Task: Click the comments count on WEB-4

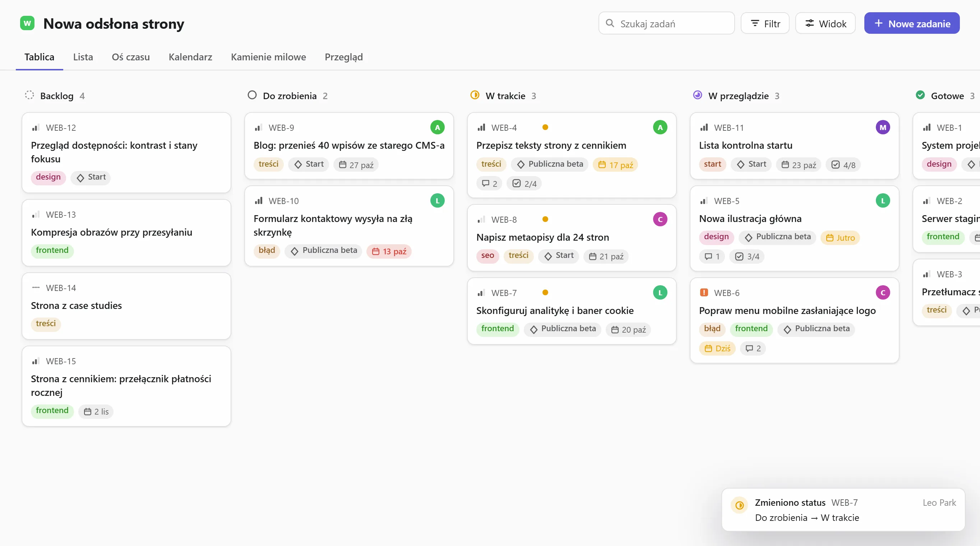Action: [x=489, y=184]
